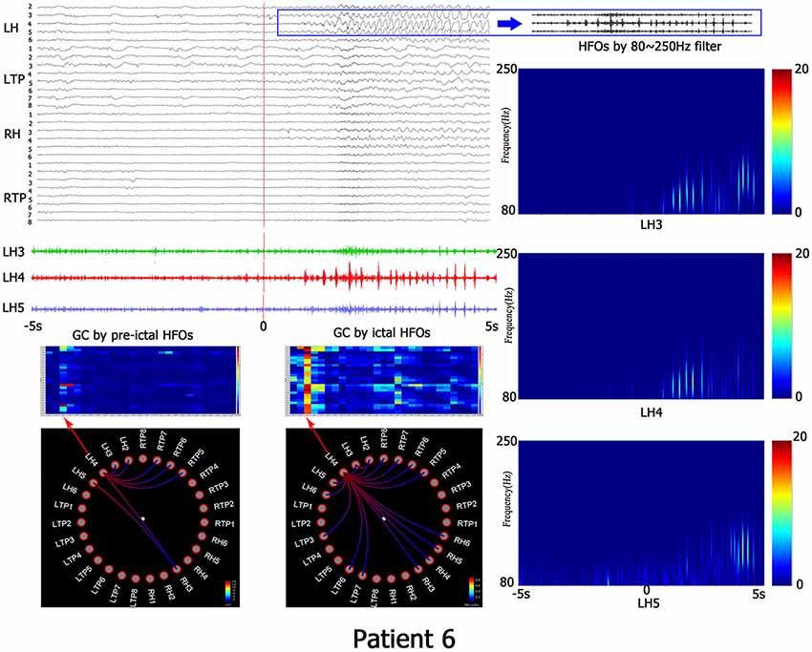Screen dimensions: 812x652
Task: Click the color scale bar beside the LH3 spectrogram
Action: (x=780, y=141)
